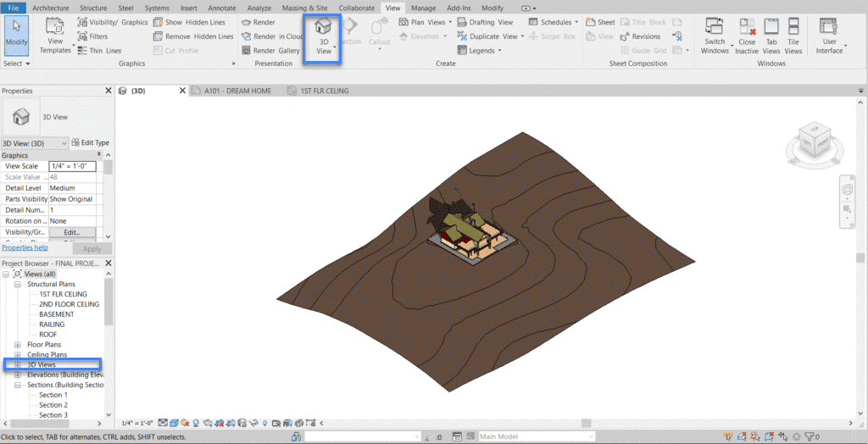Open the Properties help link
This screenshot has height=444, width=868.
point(25,247)
